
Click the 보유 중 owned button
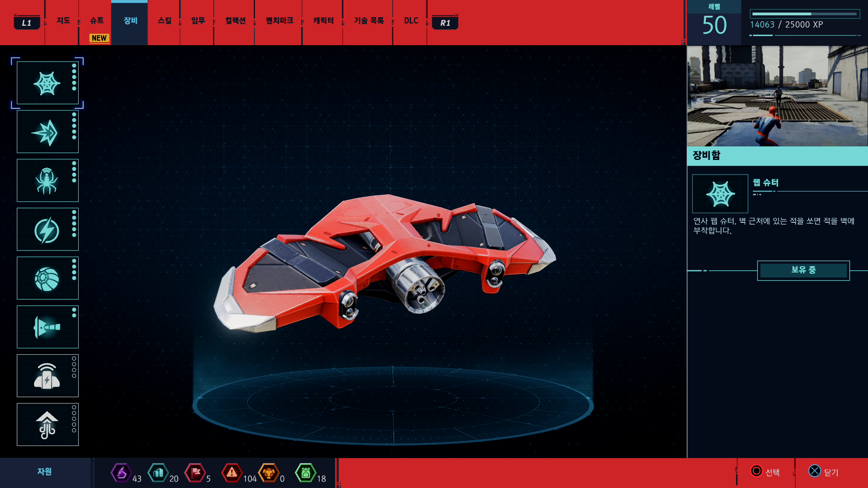pos(803,270)
